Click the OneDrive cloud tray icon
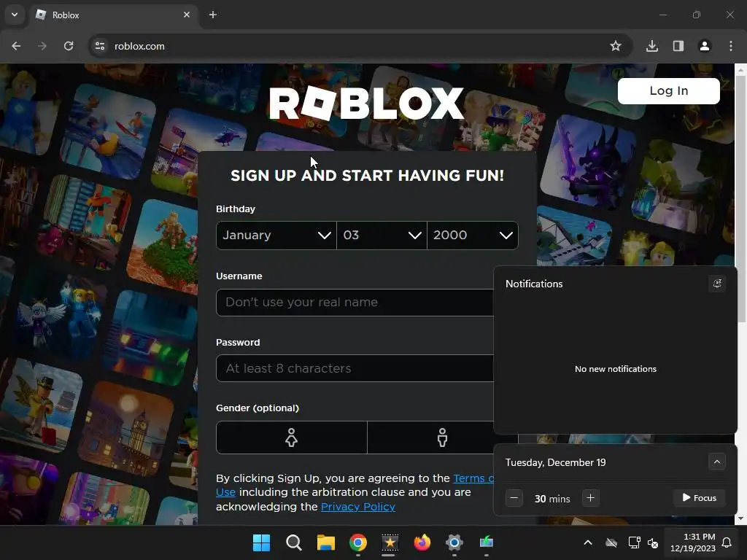 (x=611, y=542)
